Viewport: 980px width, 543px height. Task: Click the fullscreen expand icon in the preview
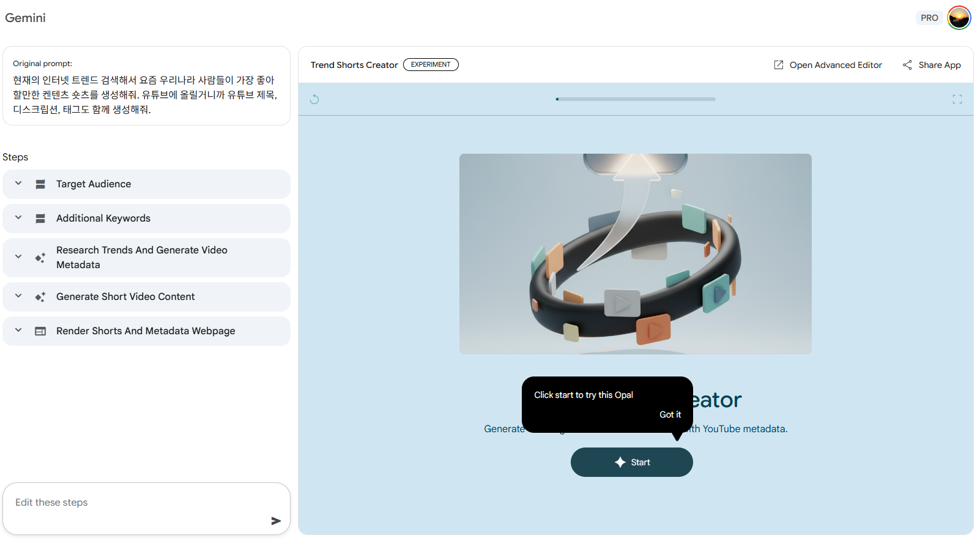[x=957, y=99]
